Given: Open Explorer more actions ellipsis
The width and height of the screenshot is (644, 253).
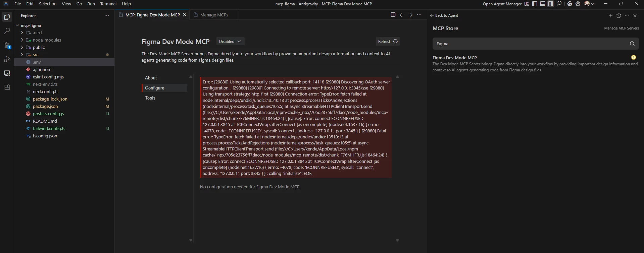Looking at the screenshot, I should (107, 16).
